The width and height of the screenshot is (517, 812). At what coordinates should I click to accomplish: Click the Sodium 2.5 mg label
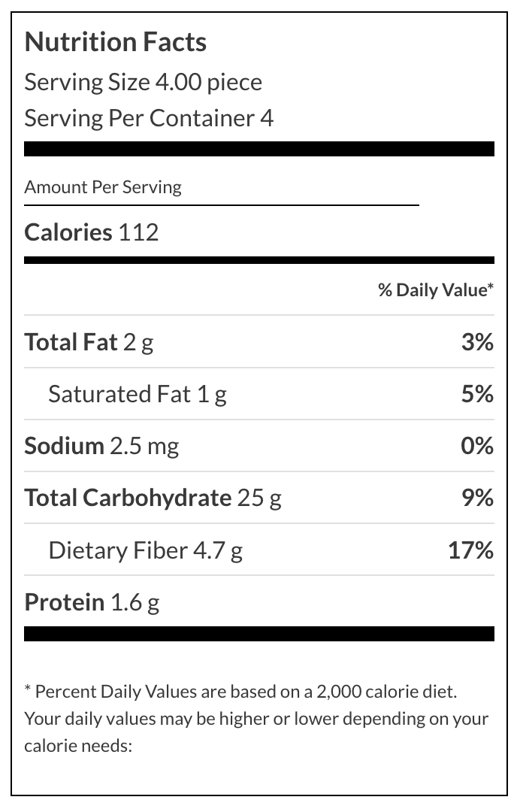click(101, 446)
